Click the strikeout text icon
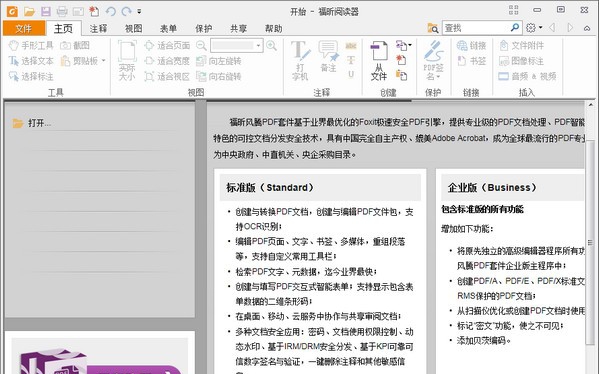 (351, 60)
